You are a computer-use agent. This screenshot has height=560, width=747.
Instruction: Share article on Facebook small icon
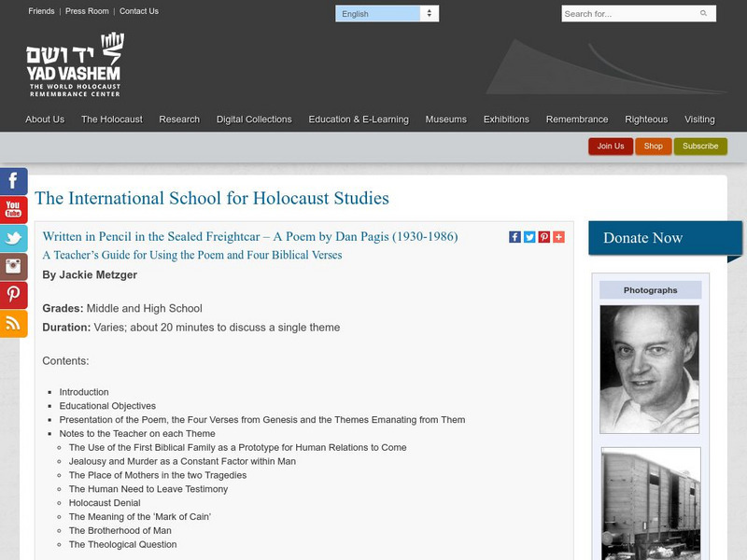(515, 237)
